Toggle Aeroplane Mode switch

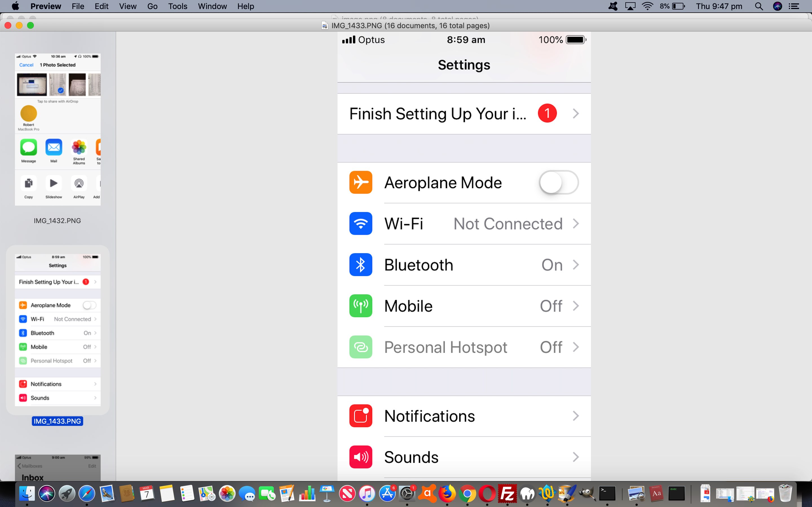tap(558, 182)
